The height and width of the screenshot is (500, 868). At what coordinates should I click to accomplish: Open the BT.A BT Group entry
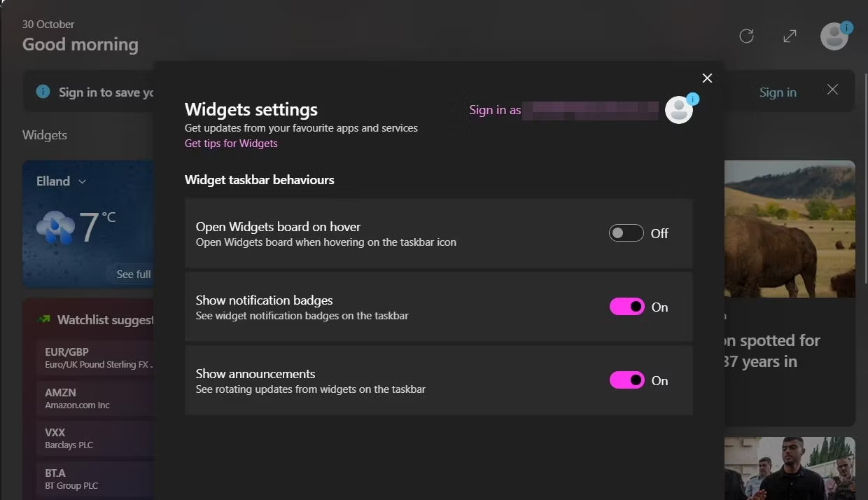[94, 479]
